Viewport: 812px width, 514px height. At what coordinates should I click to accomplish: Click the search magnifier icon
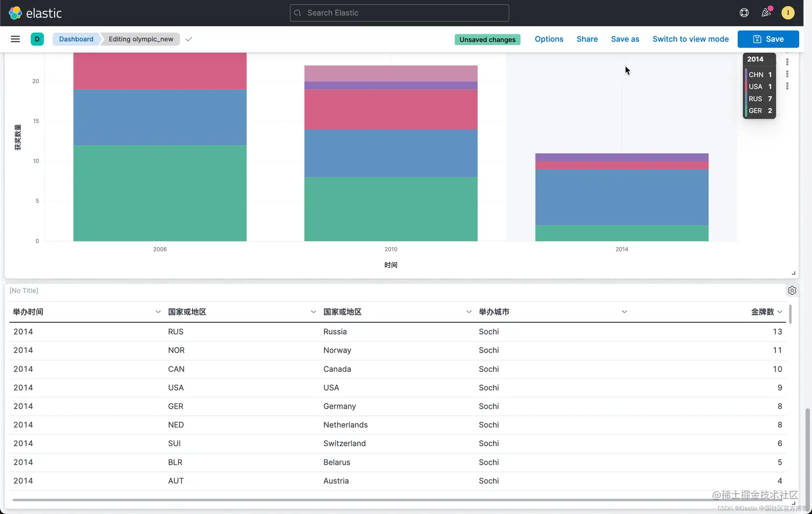click(x=298, y=13)
